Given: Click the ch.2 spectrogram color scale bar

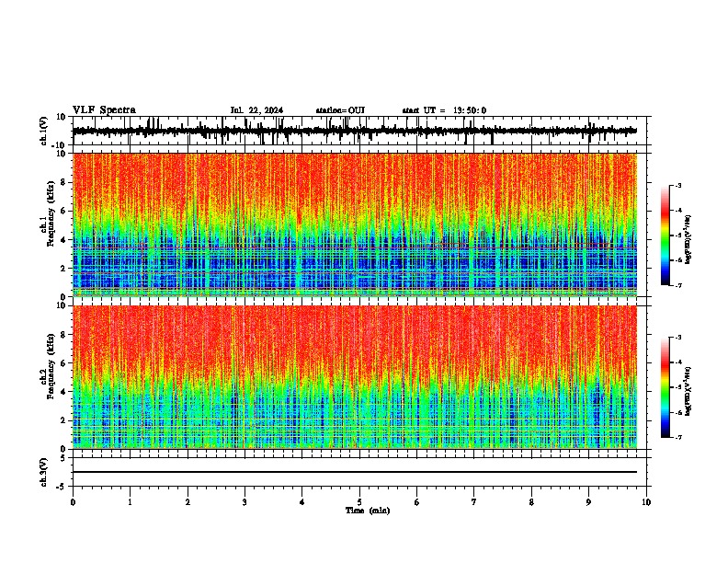Looking at the screenshot, I should [x=665, y=387].
